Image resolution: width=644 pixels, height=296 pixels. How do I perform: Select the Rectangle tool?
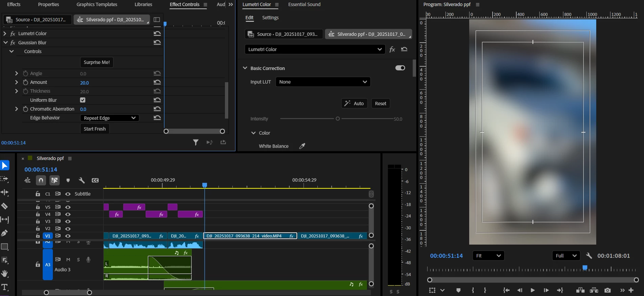[x=4, y=247]
